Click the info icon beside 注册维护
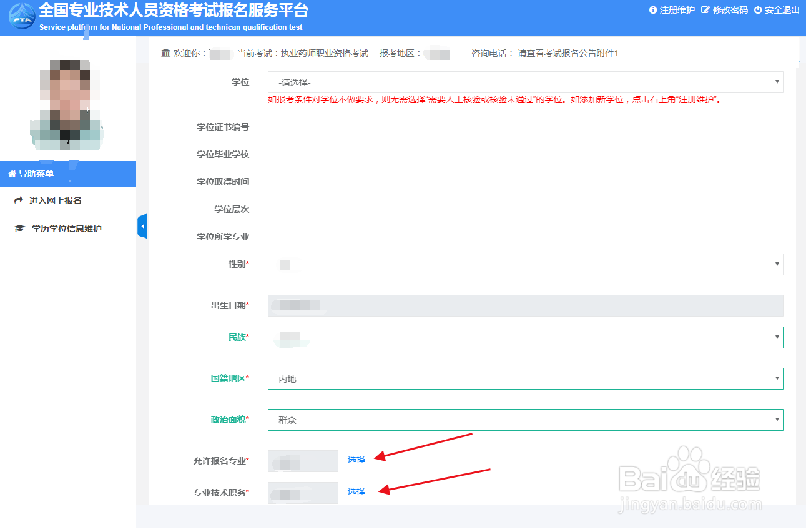The height and width of the screenshot is (532, 806). pos(653,10)
